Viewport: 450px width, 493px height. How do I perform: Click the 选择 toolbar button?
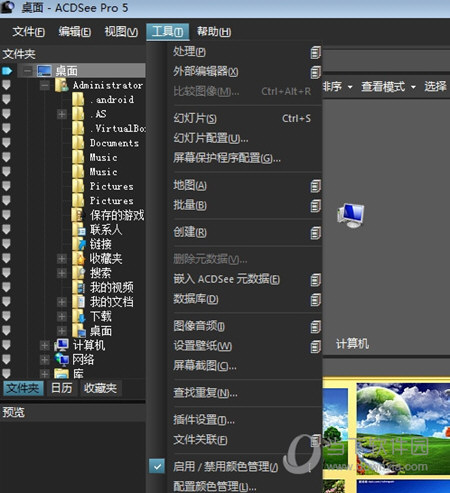click(435, 87)
